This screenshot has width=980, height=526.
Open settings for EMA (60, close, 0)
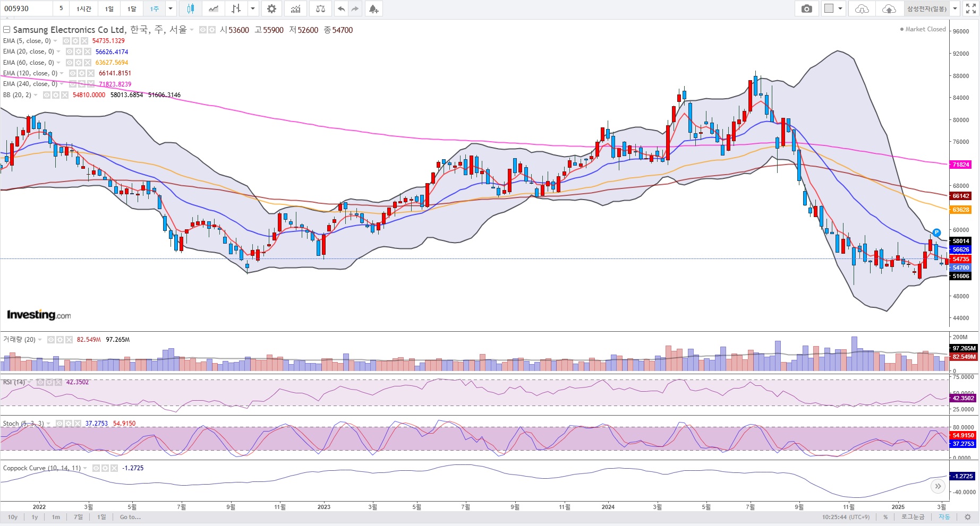pyautogui.click(x=79, y=63)
